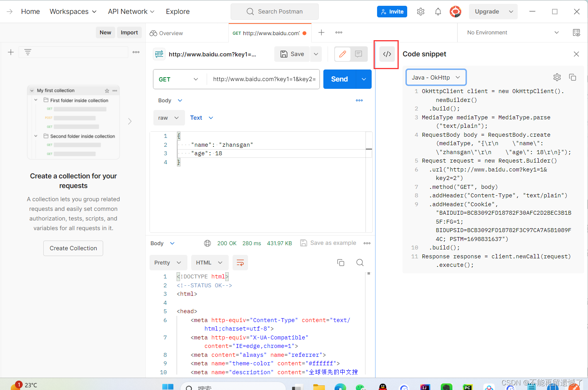Click the request URL input field
Screen dimensions: 588x390
click(x=264, y=79)
